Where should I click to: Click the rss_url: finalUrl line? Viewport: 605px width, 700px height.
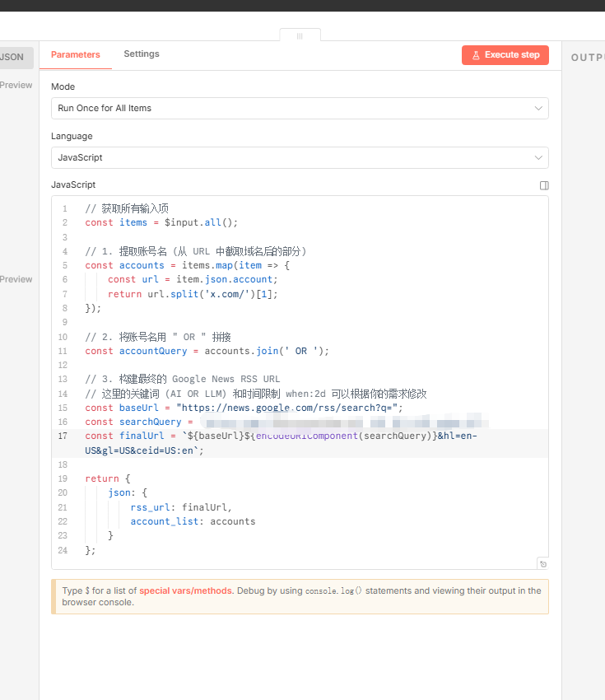click(x=181, y=507)
